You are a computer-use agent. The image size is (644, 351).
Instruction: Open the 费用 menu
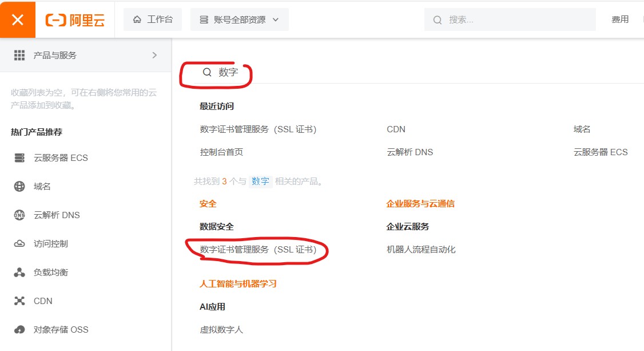620,19
